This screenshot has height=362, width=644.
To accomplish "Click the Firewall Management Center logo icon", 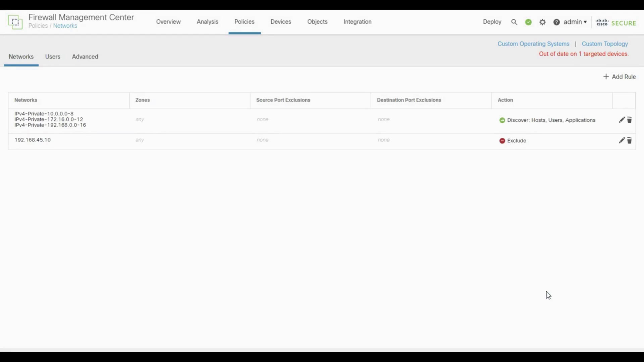I will [x=15, y=22].
